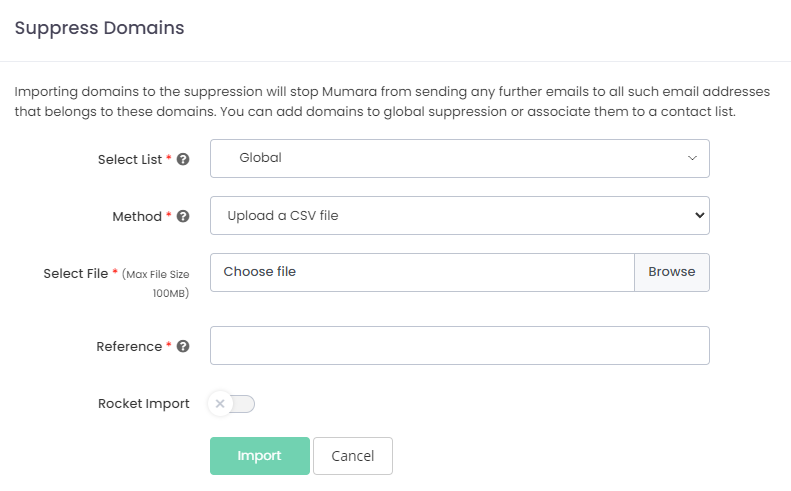Click the chevron arrow in Select List field

point(692,158)
